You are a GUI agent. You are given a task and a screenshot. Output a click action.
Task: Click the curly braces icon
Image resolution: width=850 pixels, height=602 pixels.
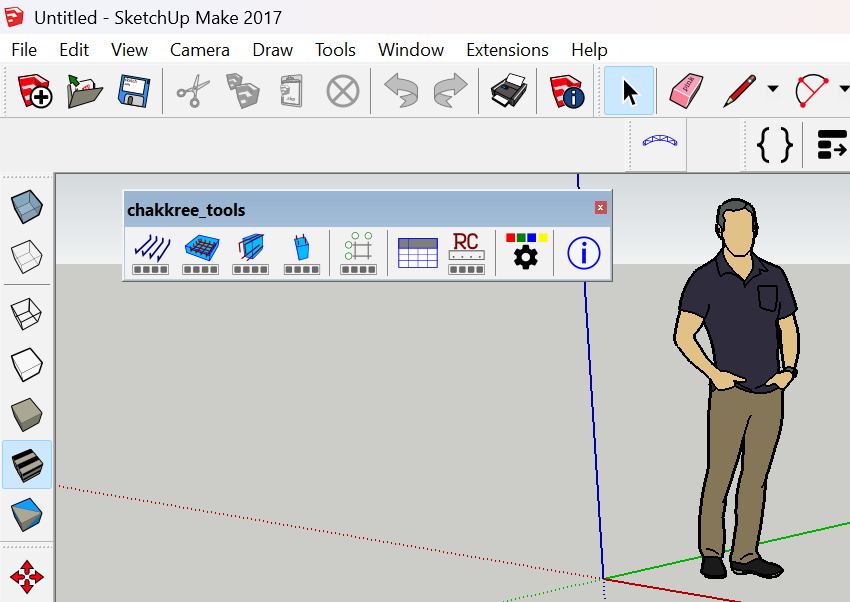[774, 144]
